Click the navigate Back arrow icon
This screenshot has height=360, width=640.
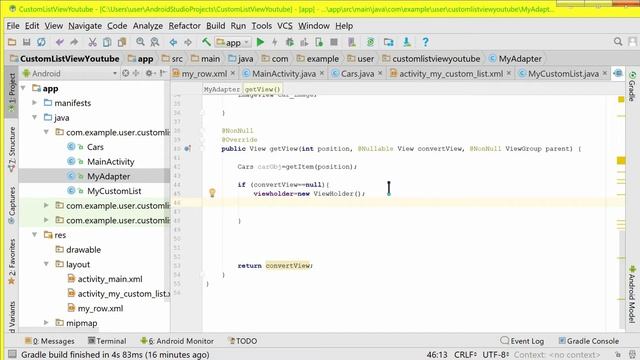173,42
